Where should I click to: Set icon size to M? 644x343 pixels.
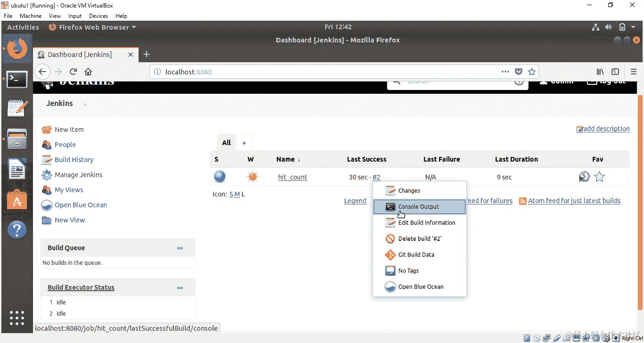tap(237, 194)
